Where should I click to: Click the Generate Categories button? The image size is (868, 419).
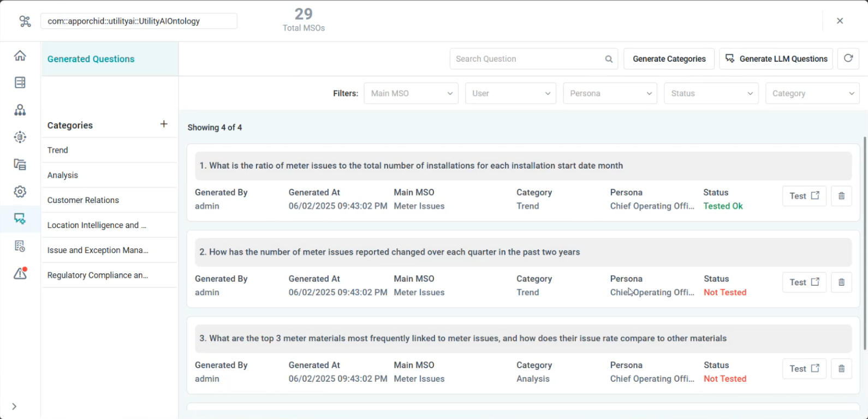click(x=669, y=59)
